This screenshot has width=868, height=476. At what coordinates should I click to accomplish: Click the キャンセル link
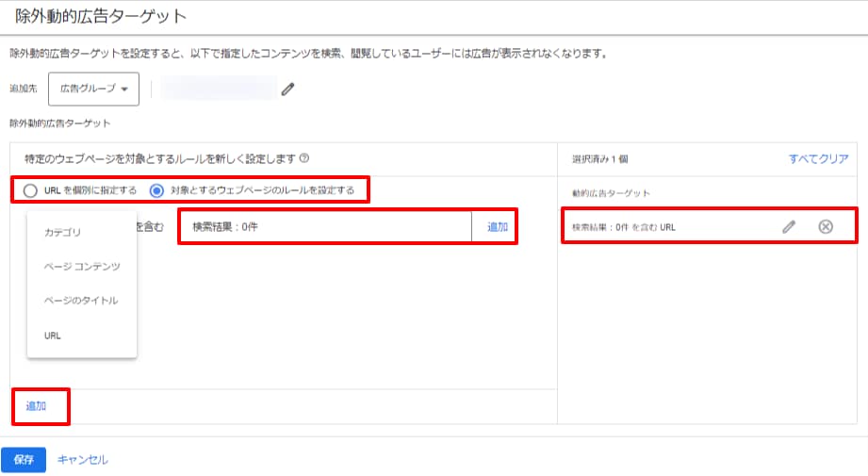[83, 460]
